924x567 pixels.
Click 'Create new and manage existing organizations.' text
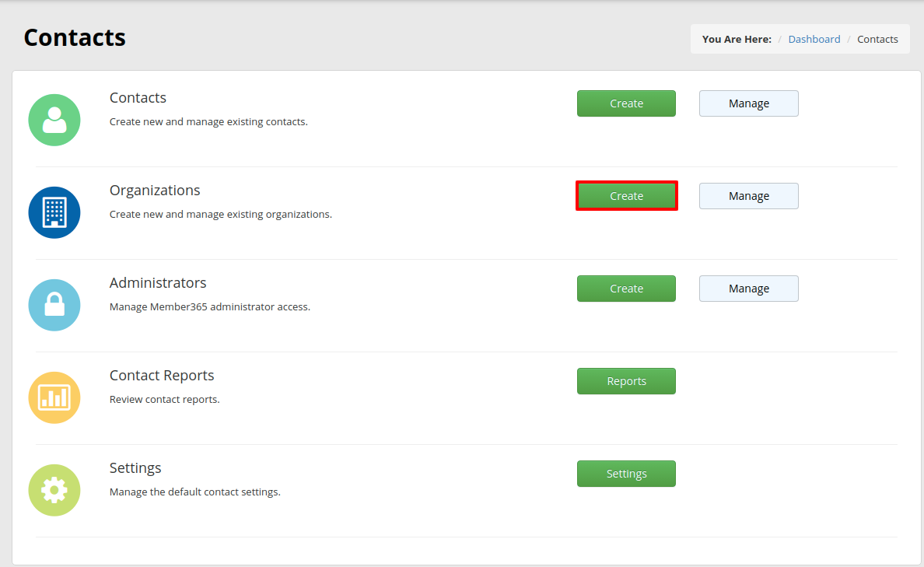[x=221, y=215]
